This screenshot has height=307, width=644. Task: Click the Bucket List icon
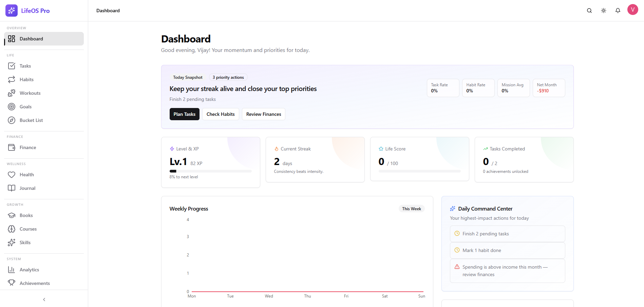click(12, 120)
